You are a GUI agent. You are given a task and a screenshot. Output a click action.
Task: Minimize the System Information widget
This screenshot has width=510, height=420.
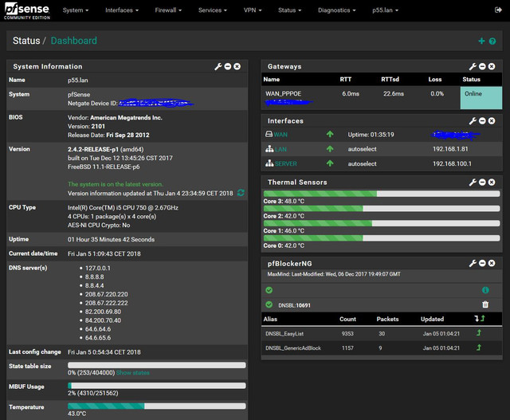pos(228,66)
